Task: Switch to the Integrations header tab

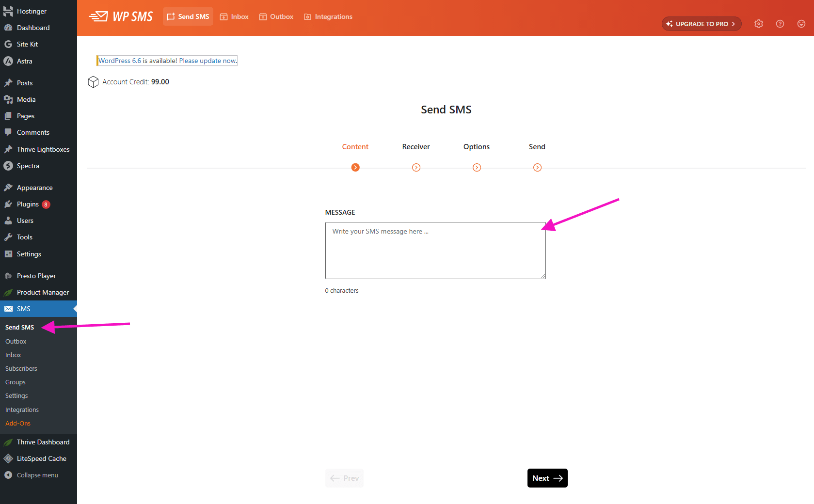Action: point(328,16)
